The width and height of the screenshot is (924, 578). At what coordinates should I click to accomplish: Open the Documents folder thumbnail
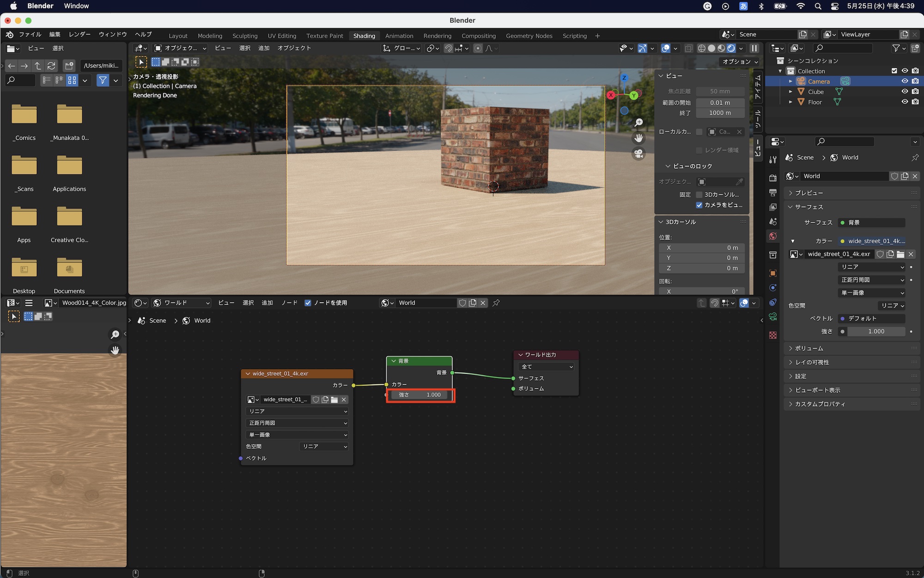pyautogui.click(x=69, y=268)
